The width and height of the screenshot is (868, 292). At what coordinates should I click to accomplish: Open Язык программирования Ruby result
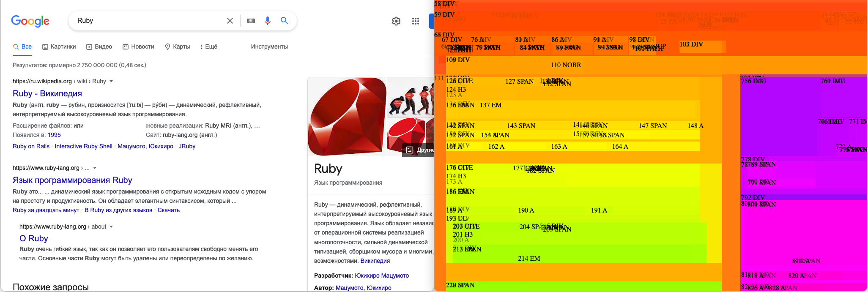pyautogui.click(x=72, y=180)
